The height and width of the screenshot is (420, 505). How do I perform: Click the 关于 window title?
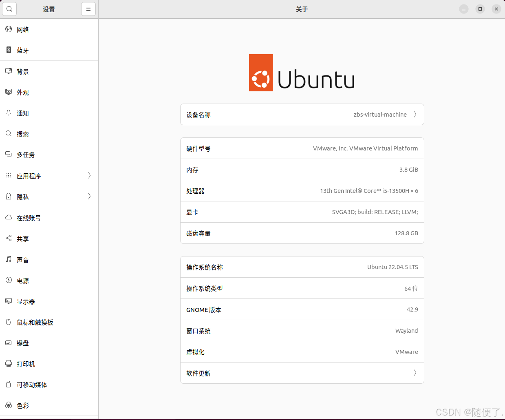[x=302, y=9]
